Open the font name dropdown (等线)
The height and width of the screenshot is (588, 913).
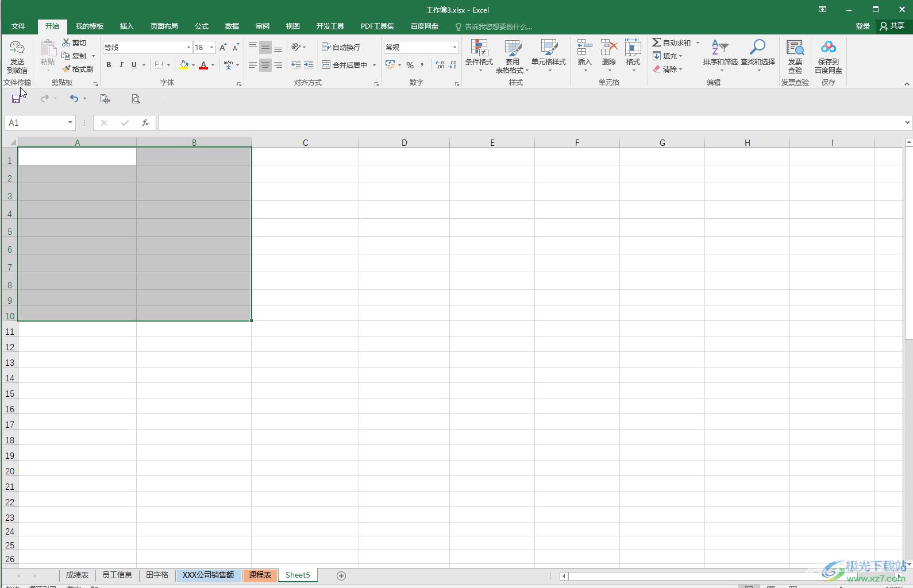pos(188,48)
